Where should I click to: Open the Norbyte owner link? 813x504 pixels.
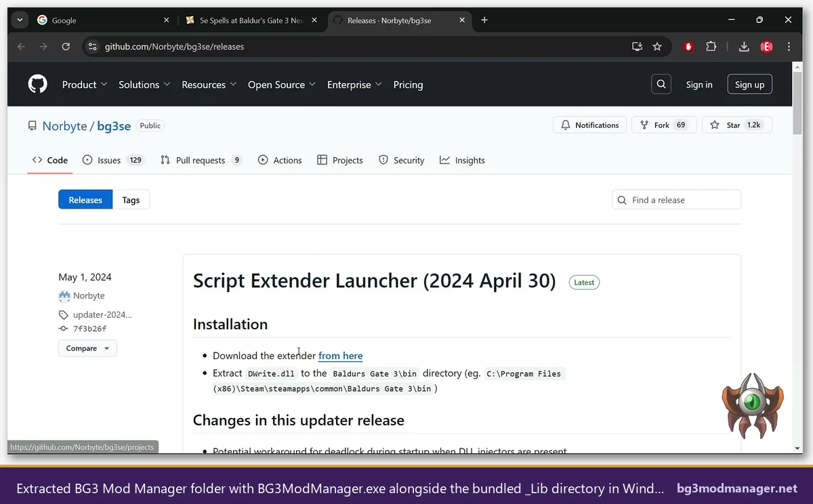pos(64,126)
